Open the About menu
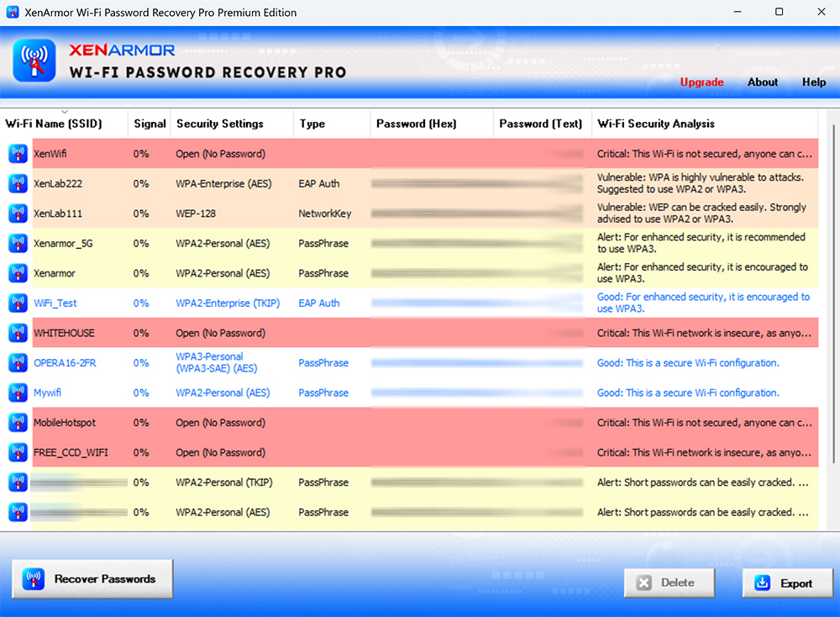840x617 pixels. point(763,82)
